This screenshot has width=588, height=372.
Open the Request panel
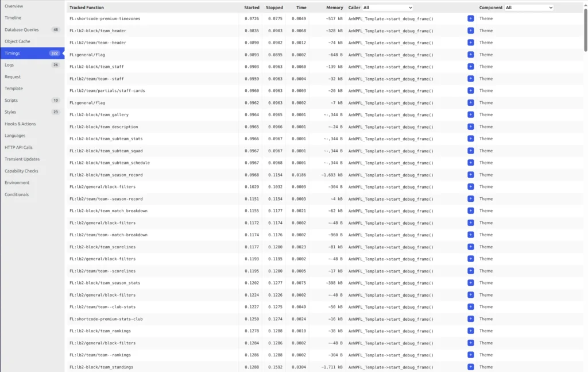[x=32, y=76]
